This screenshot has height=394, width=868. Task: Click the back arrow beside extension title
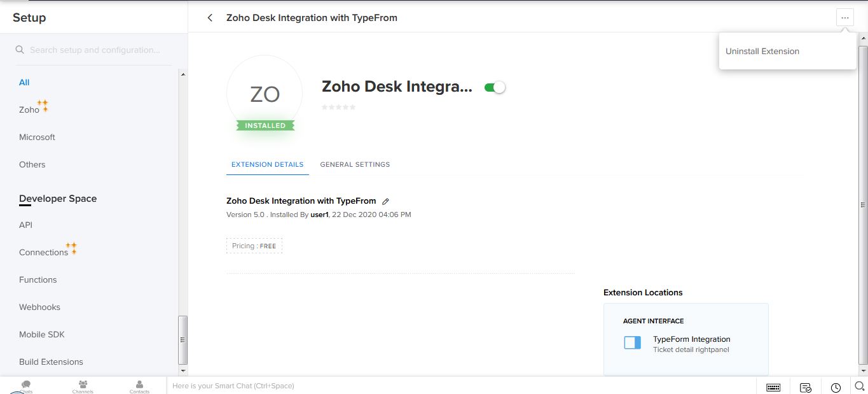[210, 18]
